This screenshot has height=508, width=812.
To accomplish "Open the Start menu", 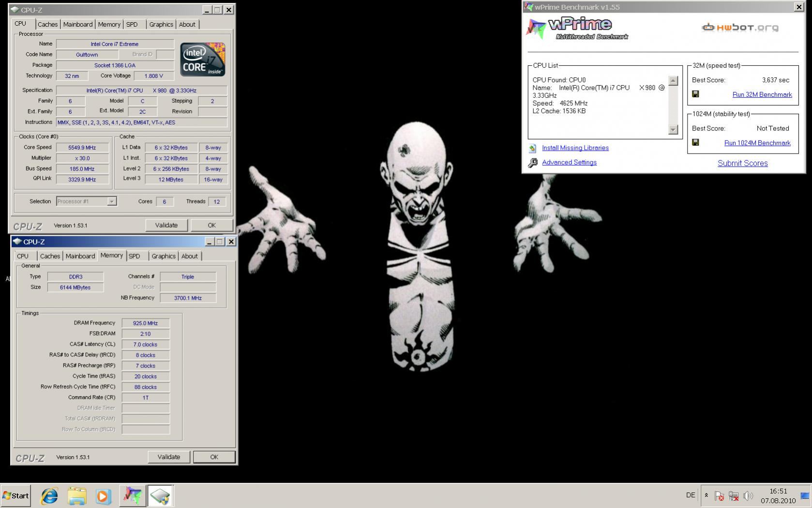I will click(15, 495).
